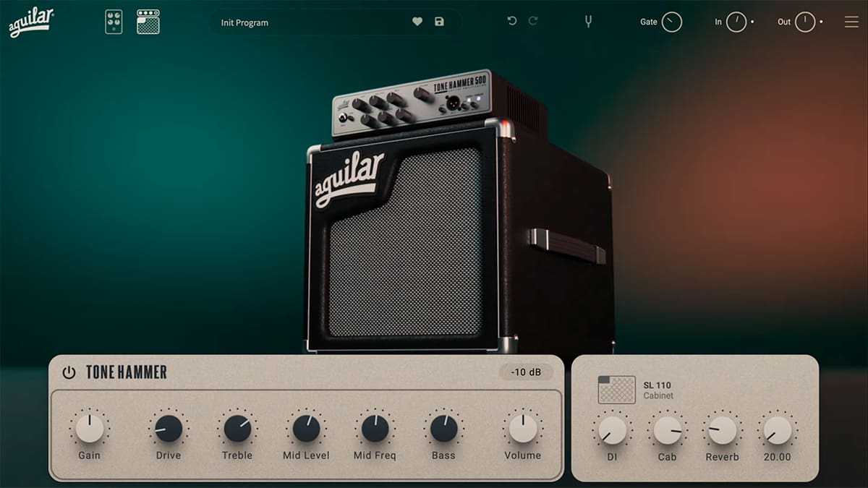Save the preset with the floppy icon
868x488 pixels.
(439, 22)
